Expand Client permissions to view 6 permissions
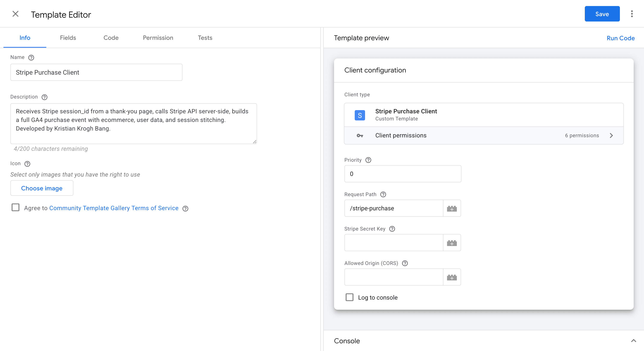This screenshot has width=644, height=351. (612, 135)
